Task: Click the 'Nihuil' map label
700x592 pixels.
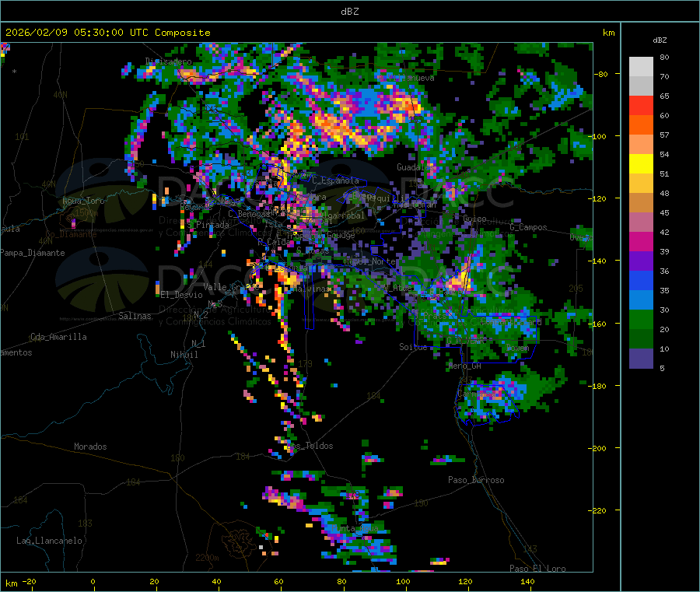Action: [x=184, y=355]
